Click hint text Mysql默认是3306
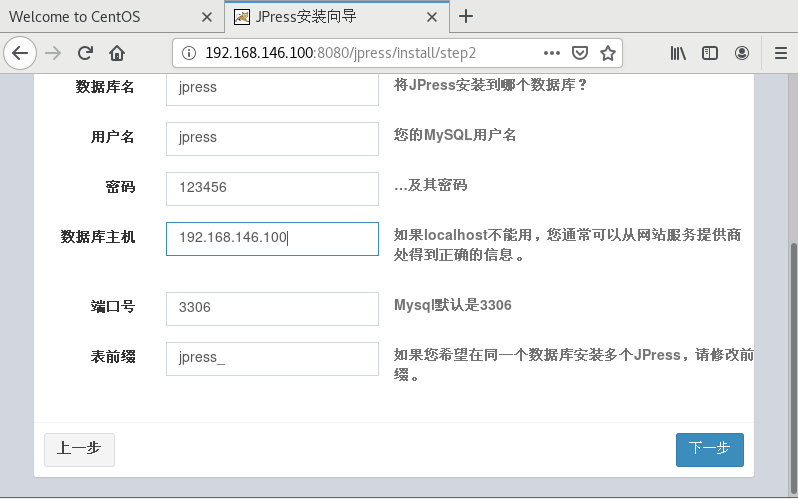This screenshot has height=499, width=798. [452, 305]
